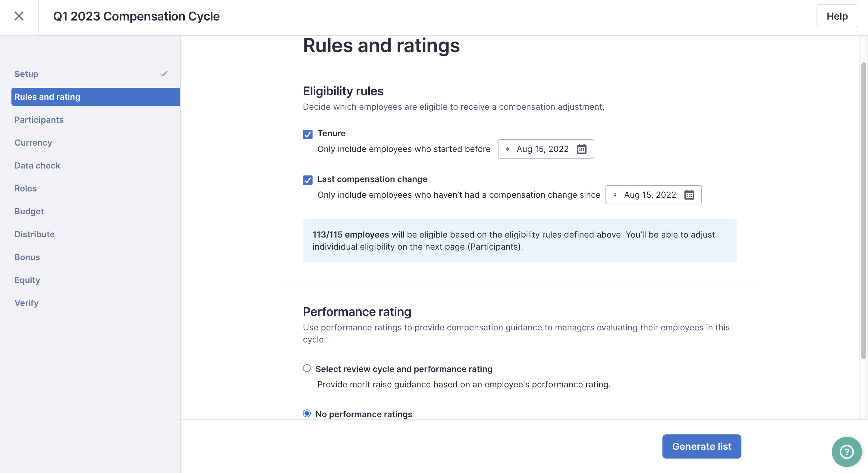The height and width of the screenshot is (473, 868).
Task: Click the Tenure start date field showing Aug 15, 2022
Action: click(x=542, y=149)
